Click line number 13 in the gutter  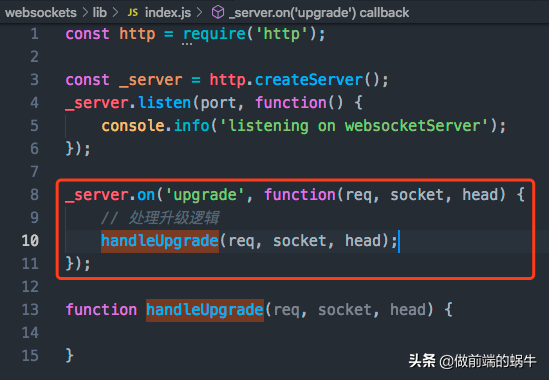(30, 310)
